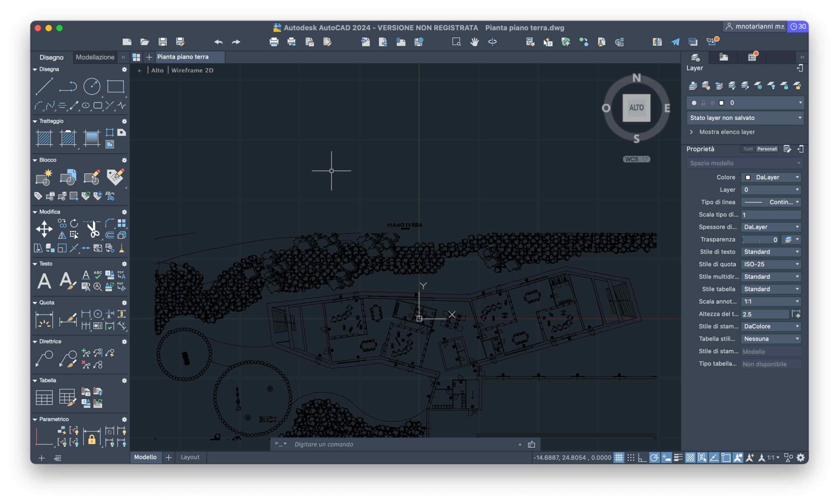Switch to the Layout tab at the bottom
The width and height of the screenshot is (839, 504).
pyautogui.click(x=190, y=457)
